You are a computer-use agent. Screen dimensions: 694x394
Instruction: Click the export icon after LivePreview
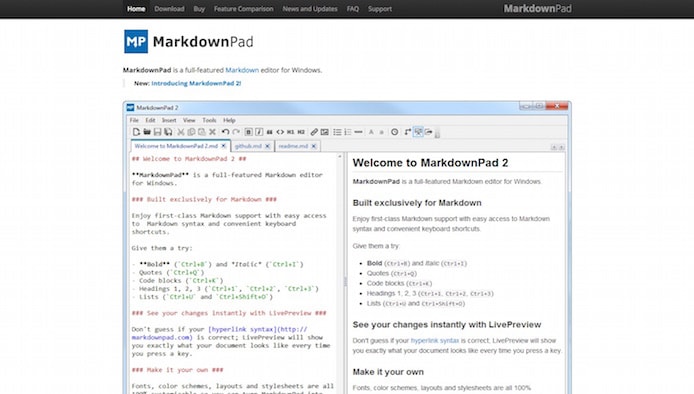coord(428,132)
